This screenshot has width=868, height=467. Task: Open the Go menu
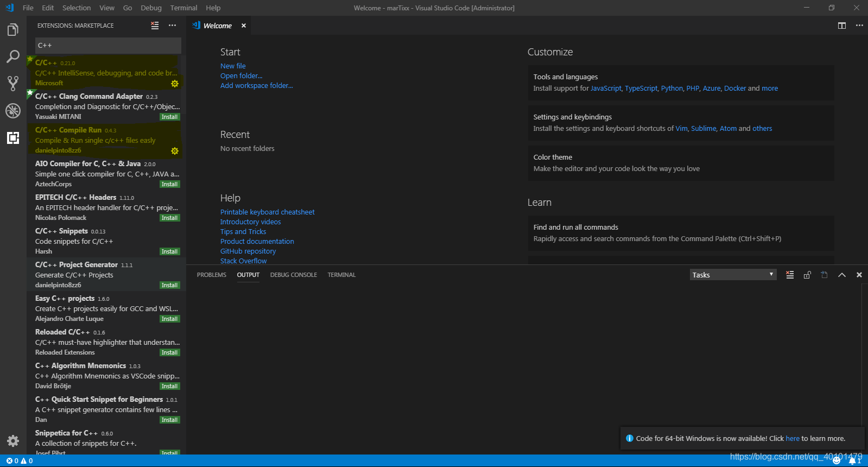coord(128,8)
